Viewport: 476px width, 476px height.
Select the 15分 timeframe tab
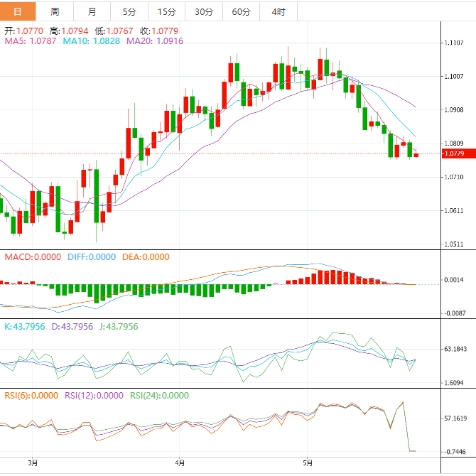click(166, 11)
